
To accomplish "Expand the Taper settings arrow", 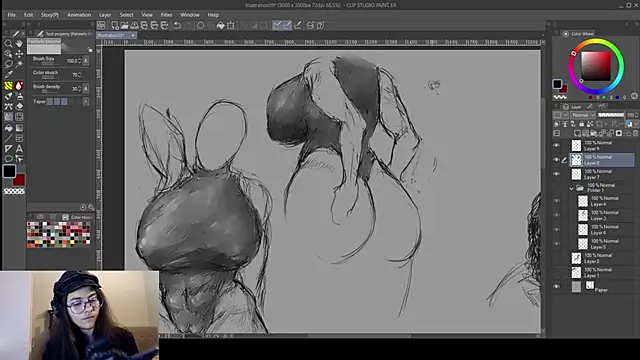I will pyautogui.click(x=85, y=101).
